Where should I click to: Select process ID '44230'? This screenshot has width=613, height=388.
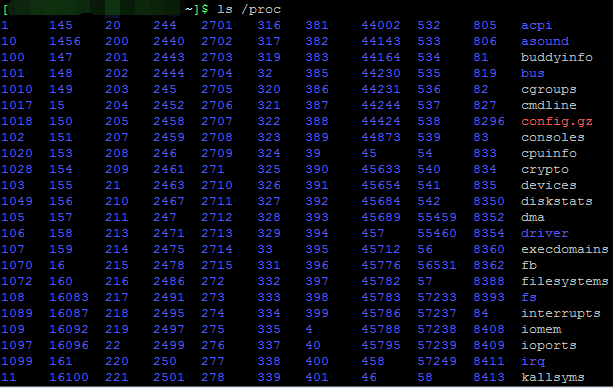coord(381,74)
